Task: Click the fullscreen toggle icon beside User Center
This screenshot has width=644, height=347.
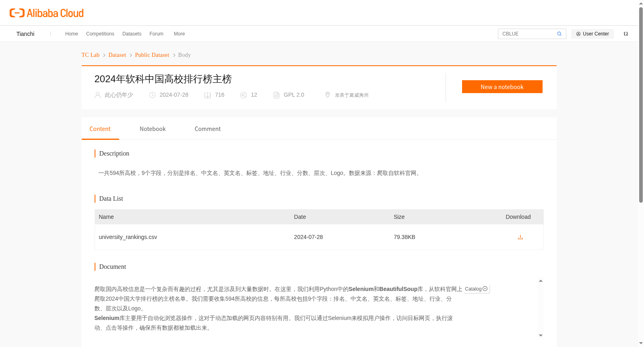Action: pos(626,34)
